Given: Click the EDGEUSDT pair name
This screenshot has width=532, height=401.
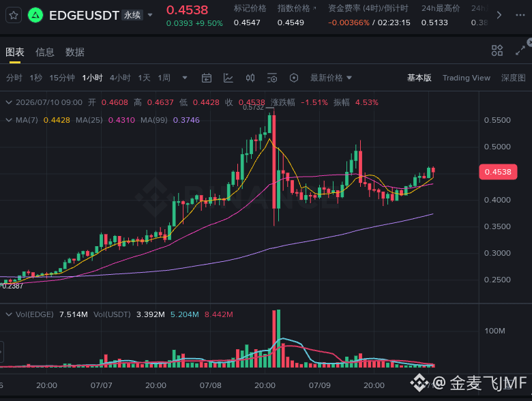Looking at the screenshot, I should click(84, 15).
